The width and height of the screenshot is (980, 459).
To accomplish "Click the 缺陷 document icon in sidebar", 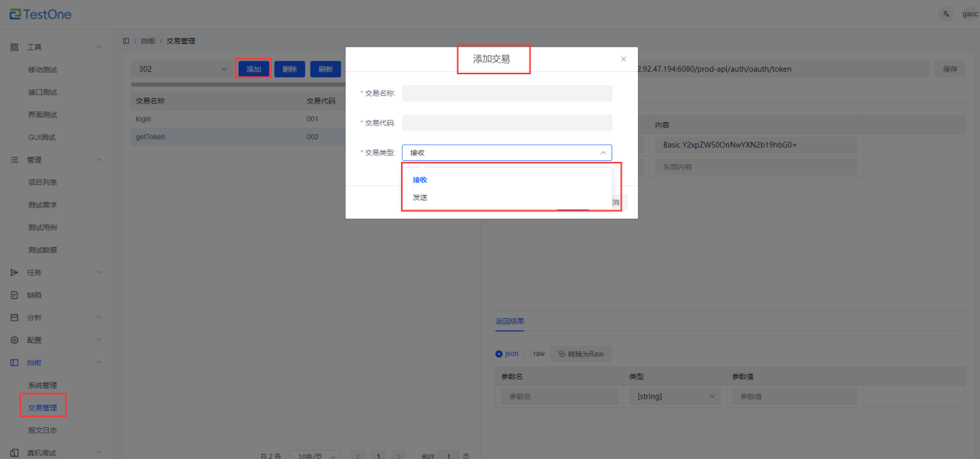I will (x=14, y=295).
